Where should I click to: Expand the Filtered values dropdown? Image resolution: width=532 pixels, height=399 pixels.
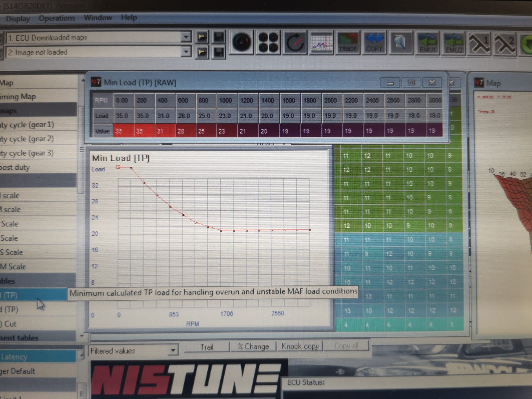coord(173,350)
